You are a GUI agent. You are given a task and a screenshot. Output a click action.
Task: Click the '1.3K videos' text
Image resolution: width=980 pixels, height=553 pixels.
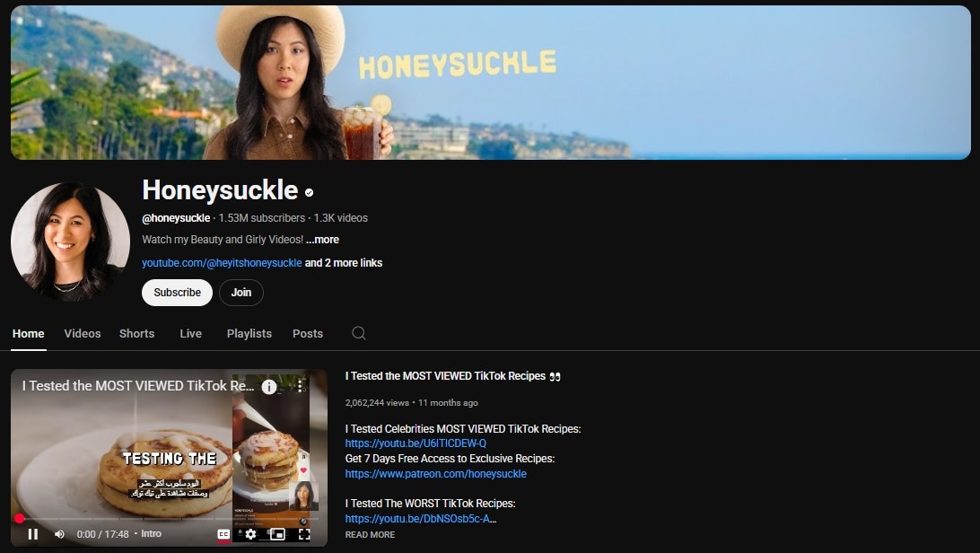click(341, 218)
